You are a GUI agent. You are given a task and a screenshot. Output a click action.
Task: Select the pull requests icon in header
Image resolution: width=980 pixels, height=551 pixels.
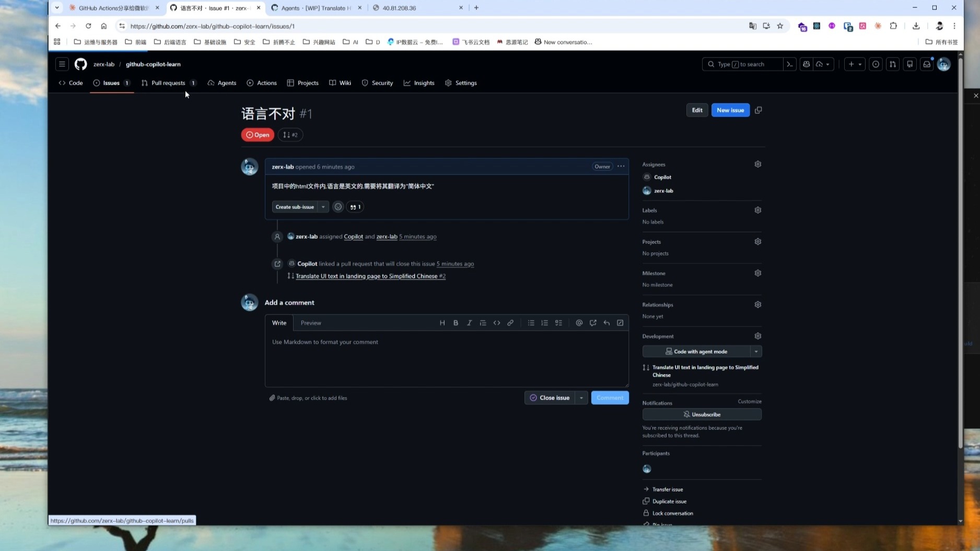click(x=893, y=64)
